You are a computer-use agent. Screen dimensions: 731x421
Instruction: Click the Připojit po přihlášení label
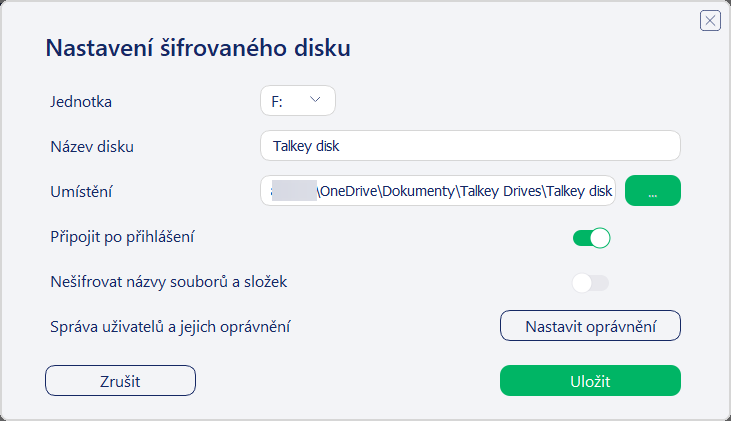[122, 237]
